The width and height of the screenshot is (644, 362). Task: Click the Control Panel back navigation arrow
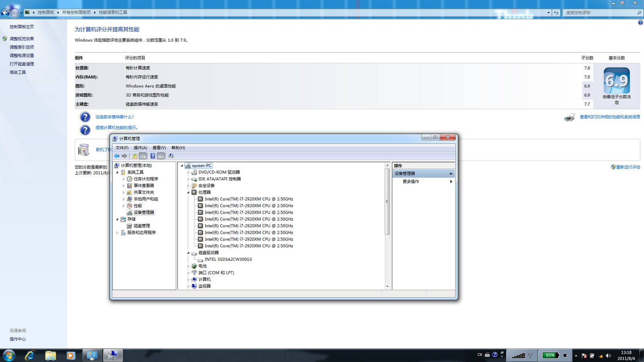tap(5, 12)
